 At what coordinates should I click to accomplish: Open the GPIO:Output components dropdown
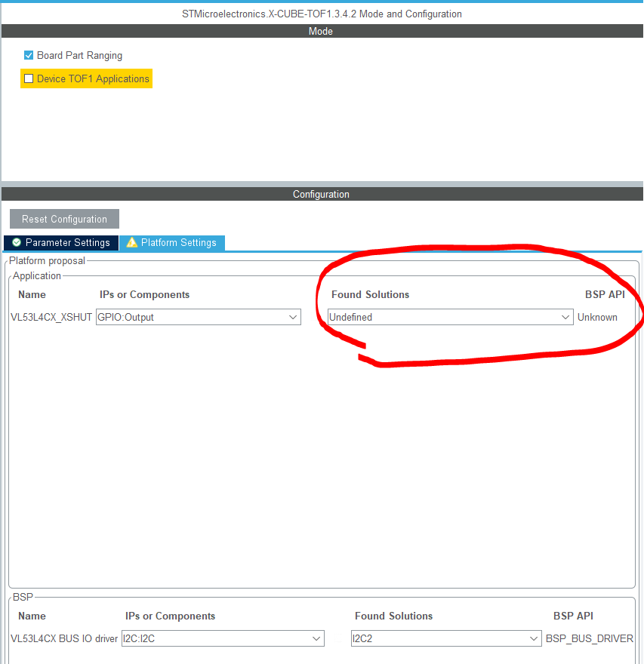coord(198,317)
